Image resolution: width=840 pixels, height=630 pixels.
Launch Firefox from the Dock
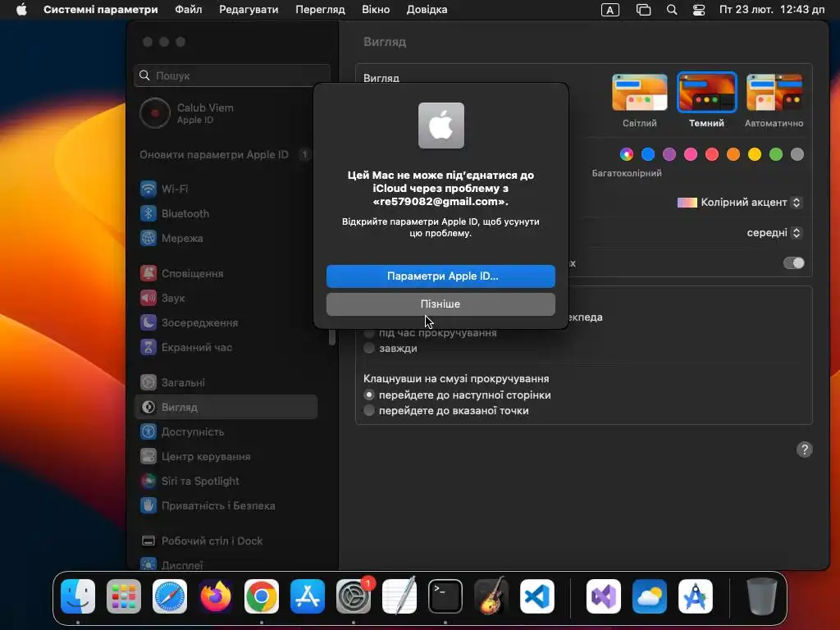click(216, 596)
